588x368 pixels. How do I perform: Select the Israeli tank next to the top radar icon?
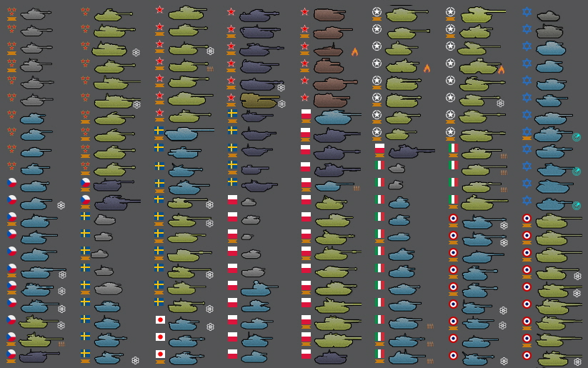coord(553,134)
